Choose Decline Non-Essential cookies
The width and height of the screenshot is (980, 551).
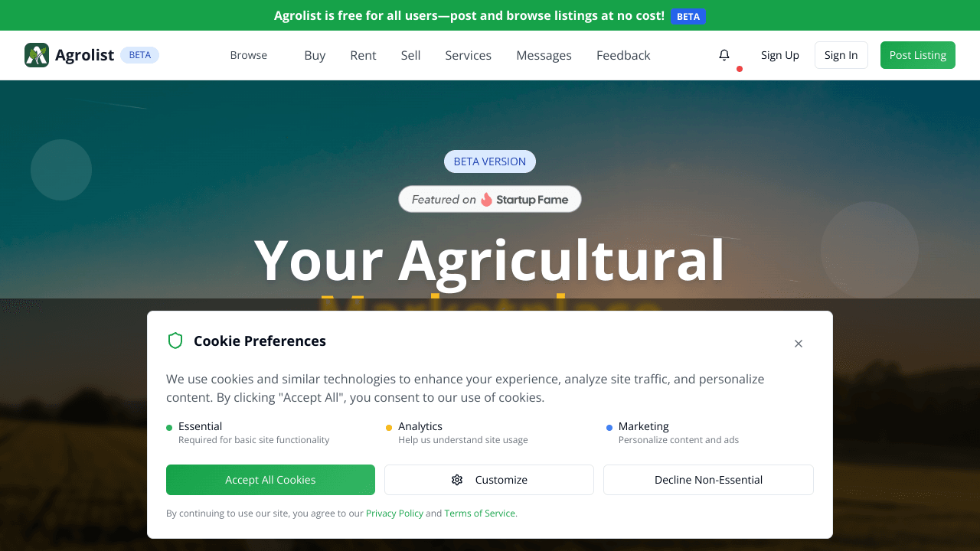(708, 480)
